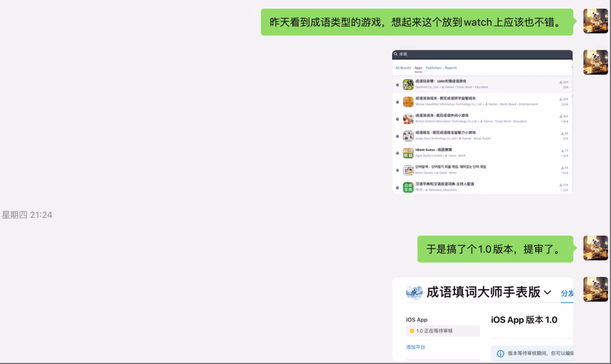Screen dimensions: 611x364
Task: Click the 昨天看到成语类型的游戏 message bubble
Action: pos(417,22)
